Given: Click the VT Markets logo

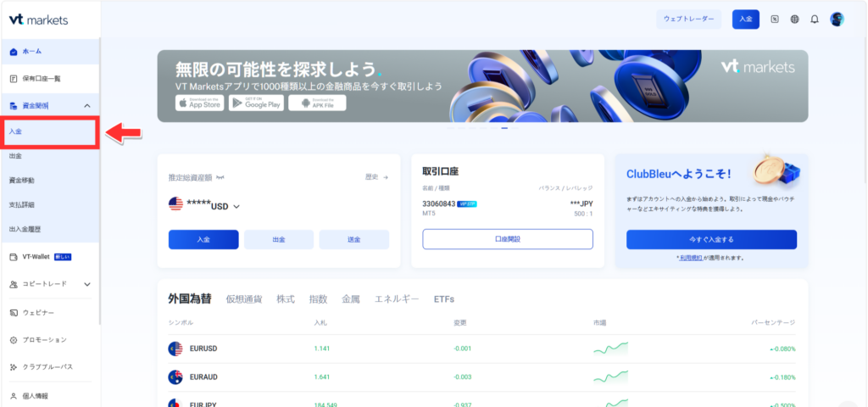Looking at the screenshot, I should [x=39, y=20].
